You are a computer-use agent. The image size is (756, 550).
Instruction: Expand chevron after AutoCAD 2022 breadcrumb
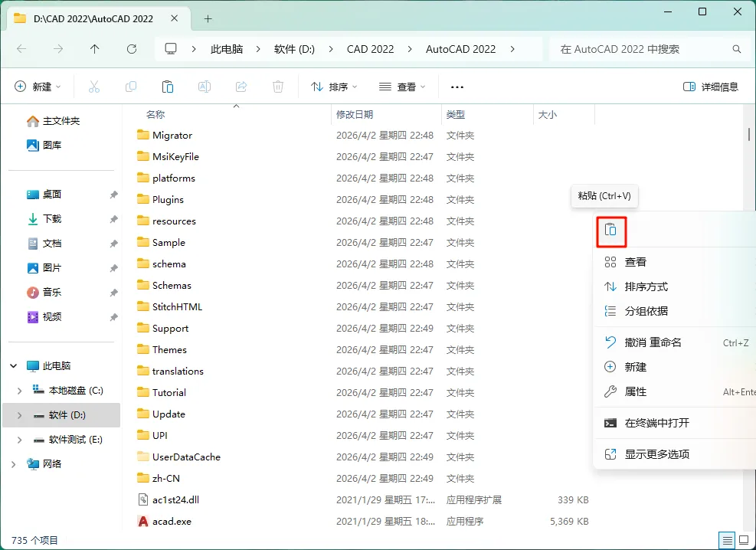512,49
